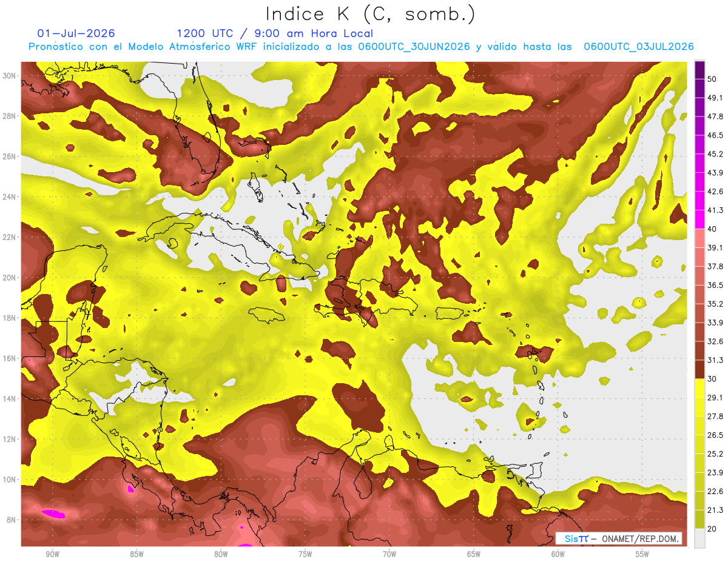Click the colorbar value '31.3'

[715, 360]
